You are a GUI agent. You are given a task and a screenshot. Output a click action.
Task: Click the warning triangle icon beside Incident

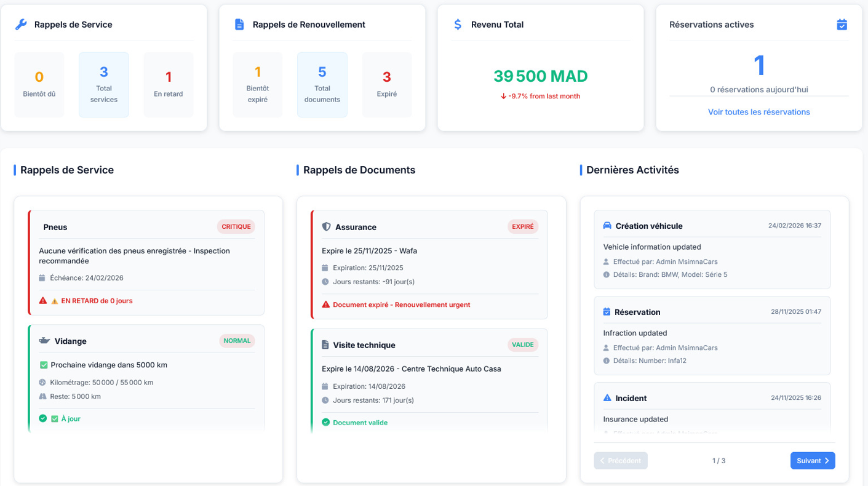[x=608, y=398]
